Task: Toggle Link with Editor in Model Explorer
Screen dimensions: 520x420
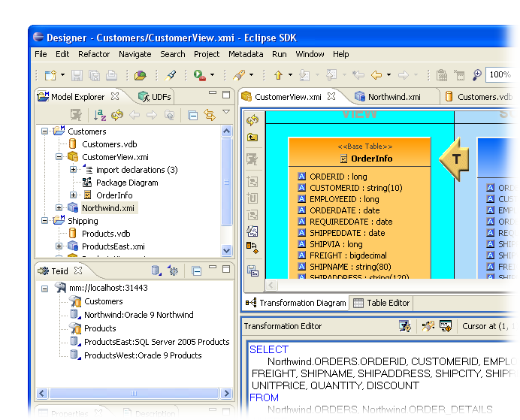Action: 210,115
